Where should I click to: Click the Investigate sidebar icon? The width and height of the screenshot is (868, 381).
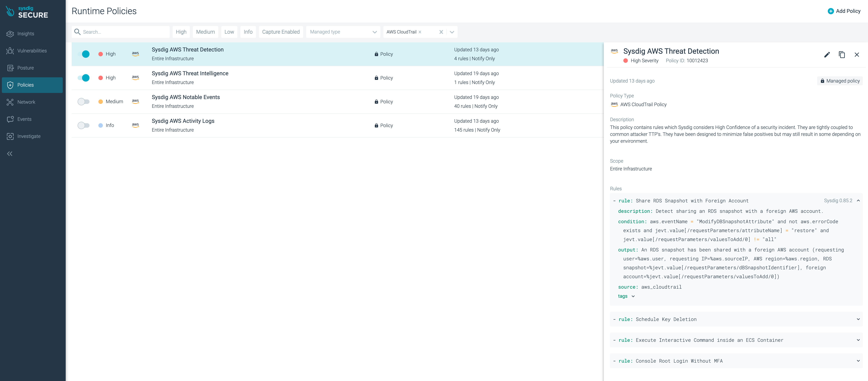pos(10,136)
